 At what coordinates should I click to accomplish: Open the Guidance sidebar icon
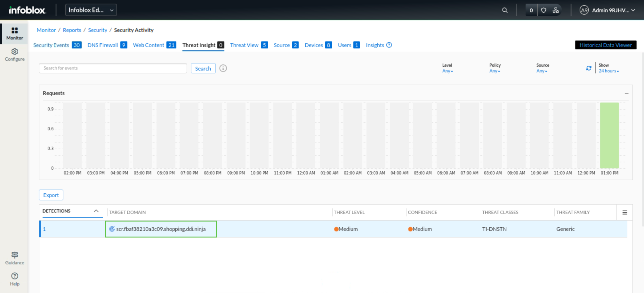point(15,255)
